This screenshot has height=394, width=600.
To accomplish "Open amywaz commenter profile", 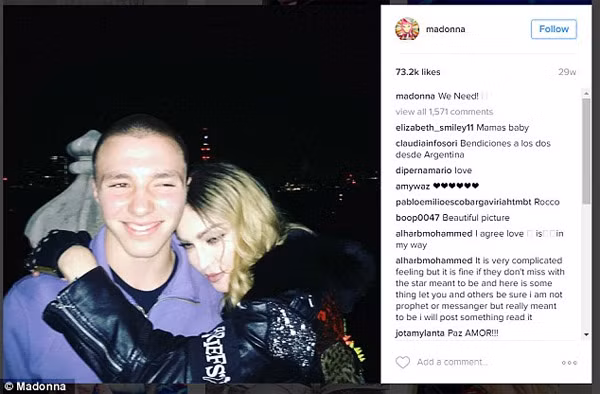I will point(413,186).
